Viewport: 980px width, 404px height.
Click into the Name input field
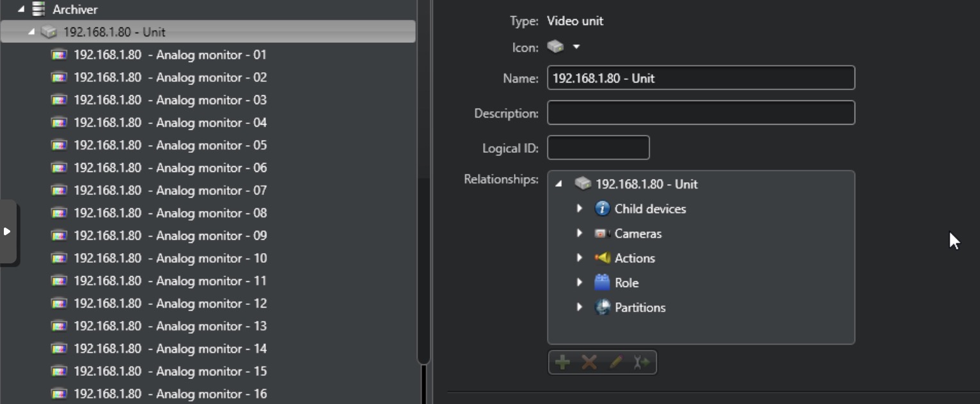701,78
